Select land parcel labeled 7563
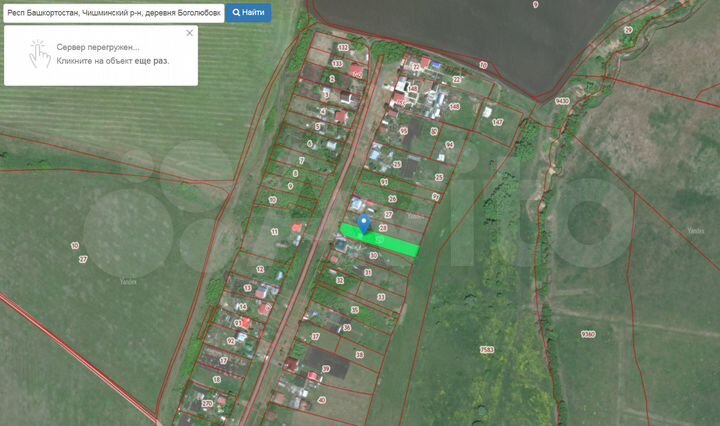Viewport: 720px width, 426px height. click(x=487, y=349)
